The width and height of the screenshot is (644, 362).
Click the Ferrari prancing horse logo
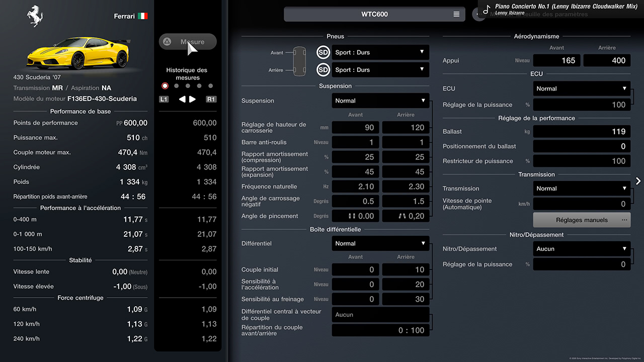[35, 16]
